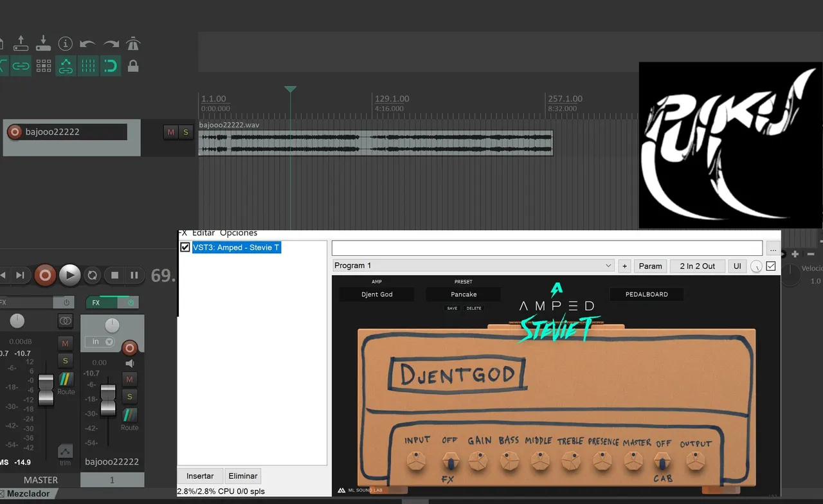Click the 2 In 2 Out button

pyautogui.click(x=697, y=265)
